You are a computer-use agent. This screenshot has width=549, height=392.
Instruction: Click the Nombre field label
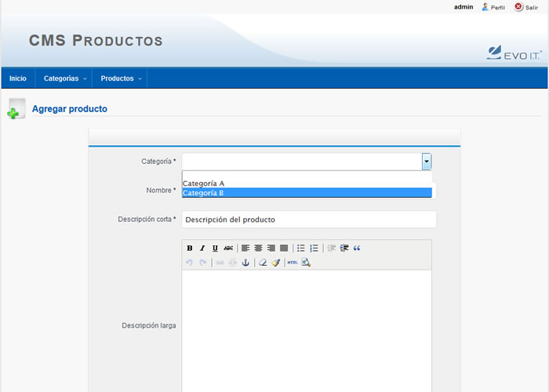[x=161, y=191]
